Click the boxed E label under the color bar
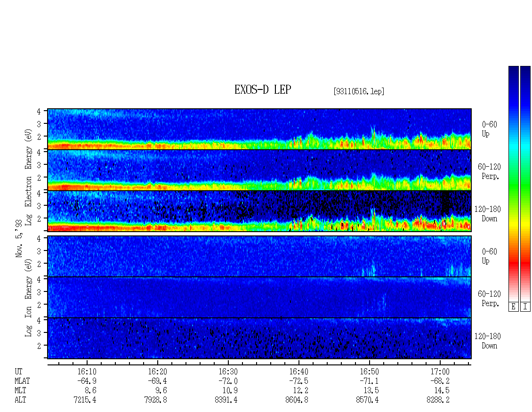 tap(513, 307)
